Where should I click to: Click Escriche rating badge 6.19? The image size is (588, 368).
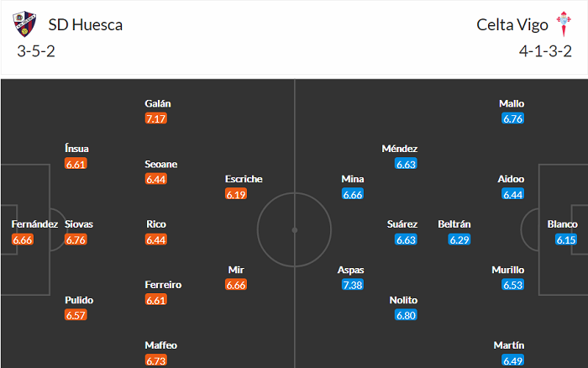[236, 194]
